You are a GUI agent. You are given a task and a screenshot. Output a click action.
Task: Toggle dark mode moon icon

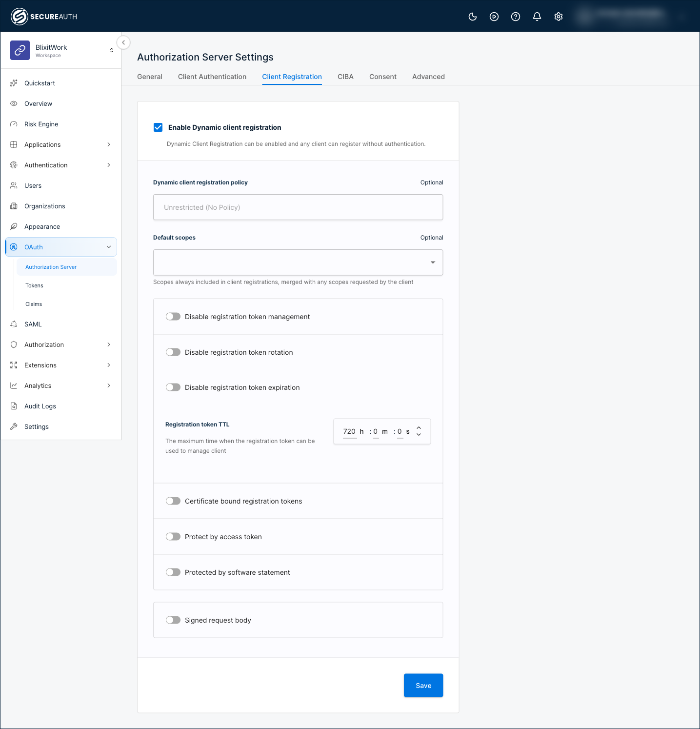[473, 17]
